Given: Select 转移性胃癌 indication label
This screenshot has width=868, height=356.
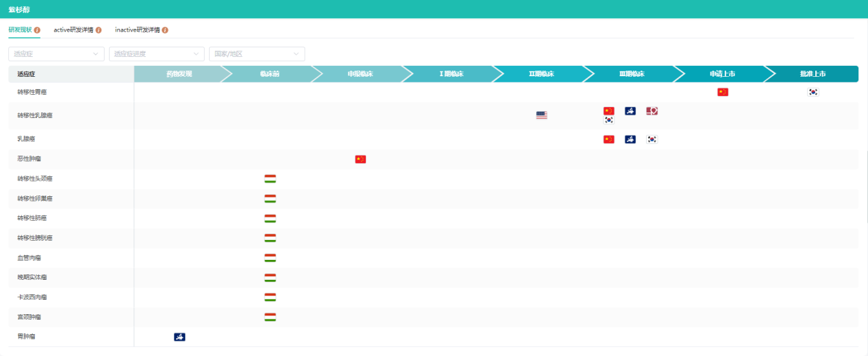Looking at the screenshot, I should pos(32,92).
